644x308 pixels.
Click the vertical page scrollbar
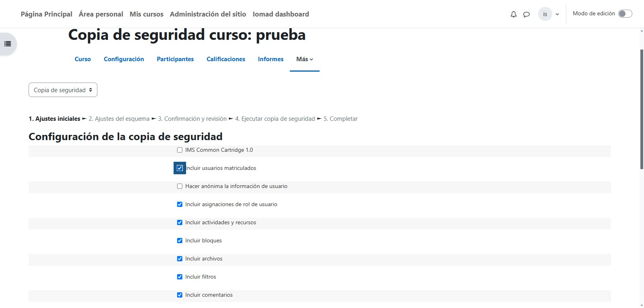click(x=642, y=109)
